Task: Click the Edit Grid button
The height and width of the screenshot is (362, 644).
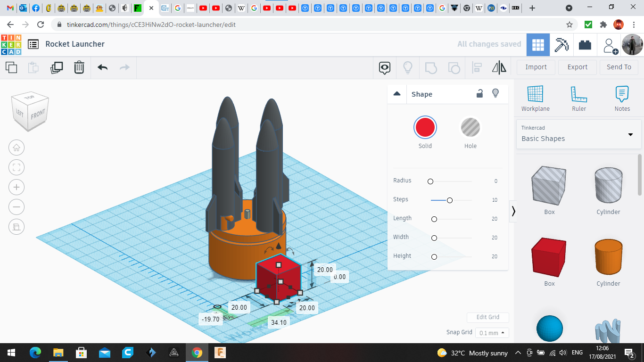Action: (487, 317)
